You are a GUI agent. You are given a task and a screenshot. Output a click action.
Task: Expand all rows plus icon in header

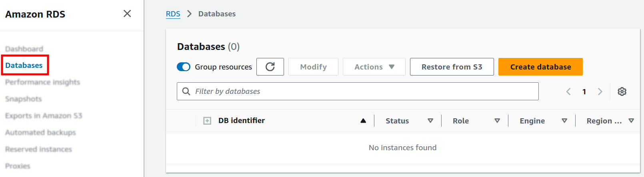207,121
